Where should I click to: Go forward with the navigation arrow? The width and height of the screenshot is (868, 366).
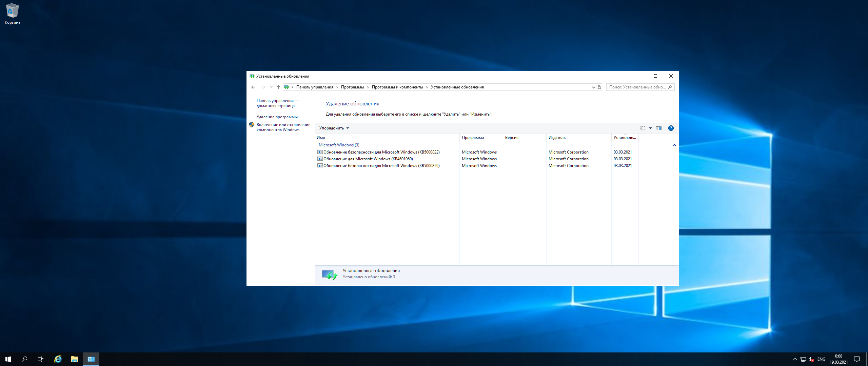[263, 87]
